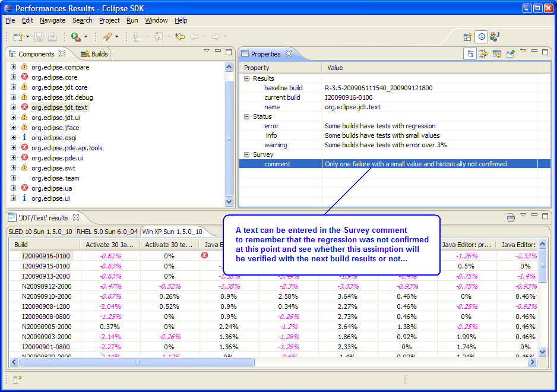Click the Open Perspective icon
The image size is (557, 392).
tap(468, 37)
